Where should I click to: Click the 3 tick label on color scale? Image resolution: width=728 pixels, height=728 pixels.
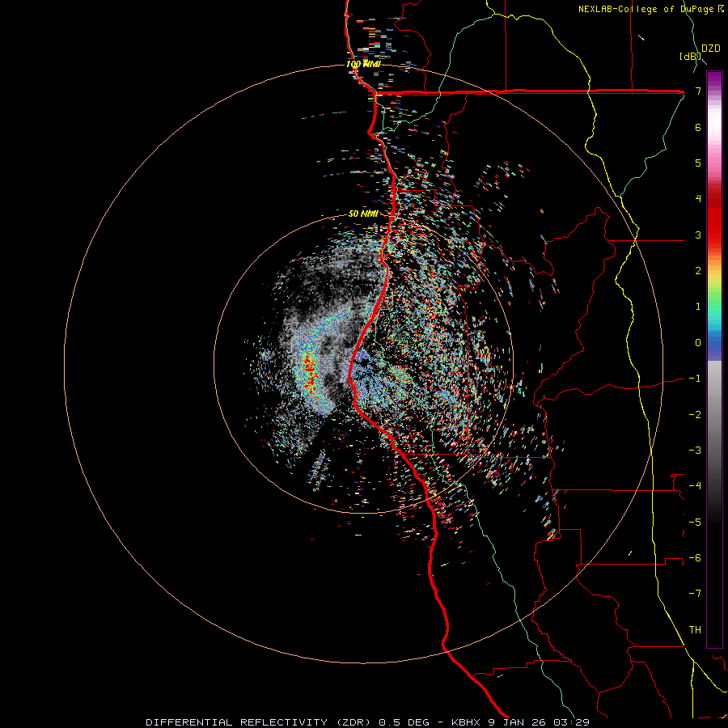tap(698, 235)
